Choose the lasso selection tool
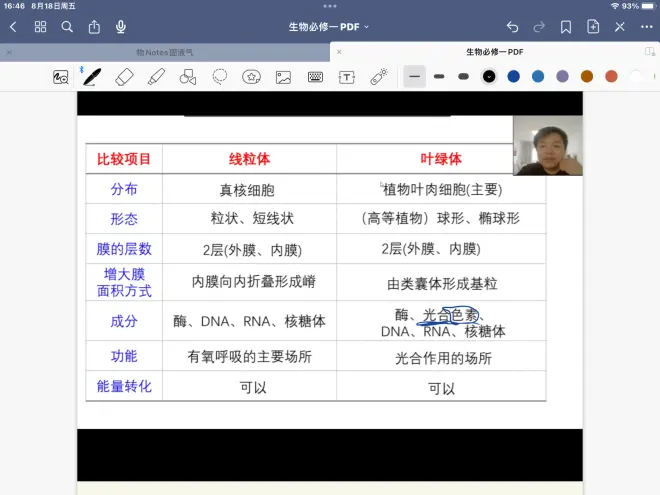The height and width of the screenshot is (495, 660). pos(220,76)
